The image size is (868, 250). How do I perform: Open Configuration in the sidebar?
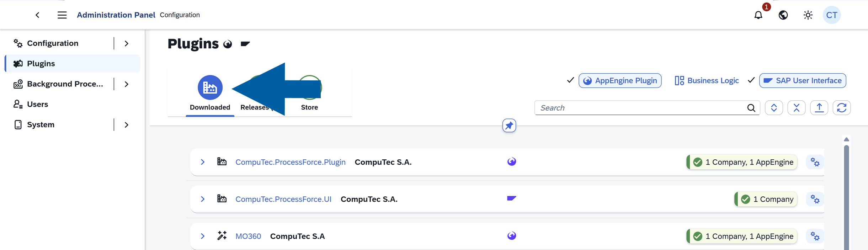53,43
